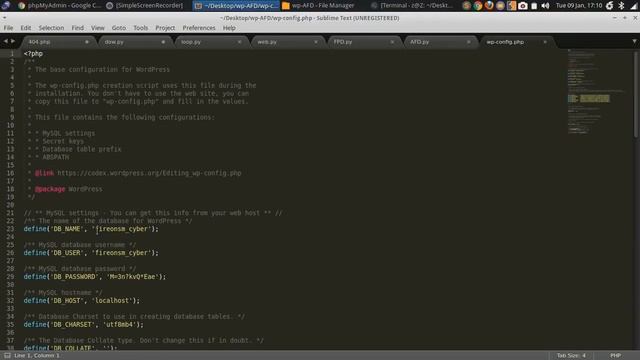640x360 pixels.
Task: Click the panel switcher icon in status bar
Action: [7, 356]
